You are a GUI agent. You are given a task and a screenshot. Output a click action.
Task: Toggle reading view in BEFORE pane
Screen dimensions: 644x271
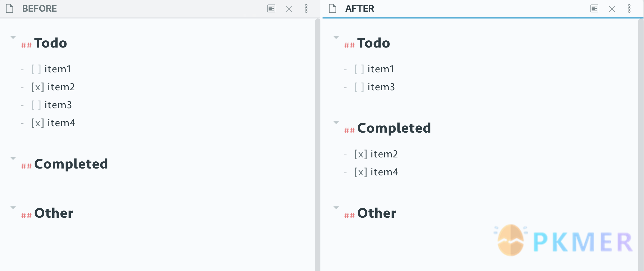pyautogui.click(x=271, y=8)
